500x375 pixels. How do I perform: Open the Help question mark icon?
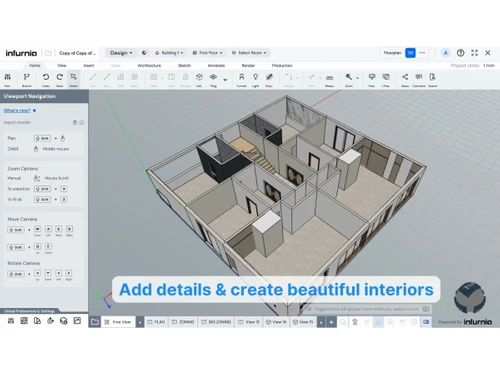[460, 53]
